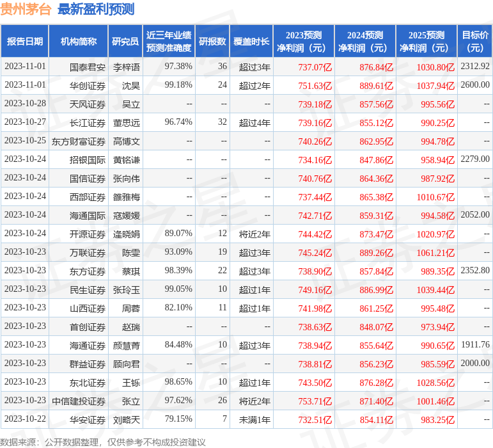Screen dimensions: 493x448
Task: Click report date 2023-10-22
Action: (25, 419)
